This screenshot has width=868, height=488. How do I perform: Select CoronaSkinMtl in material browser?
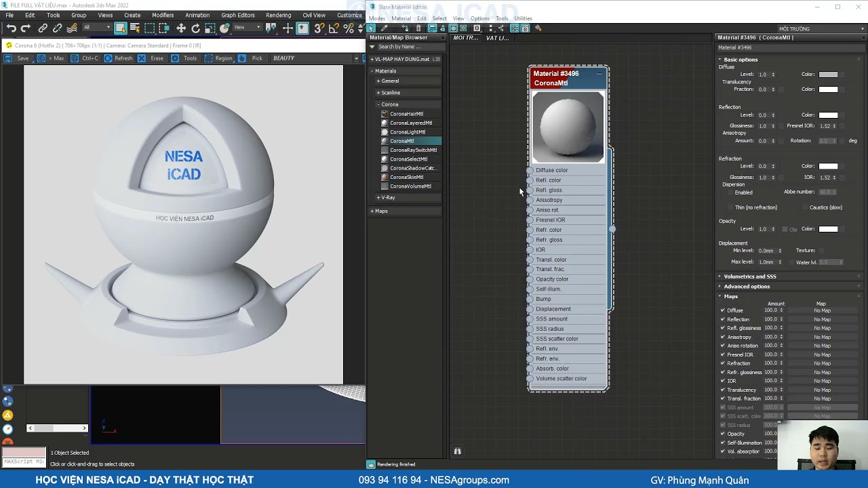pyautogui.click(x=406, y=177)
